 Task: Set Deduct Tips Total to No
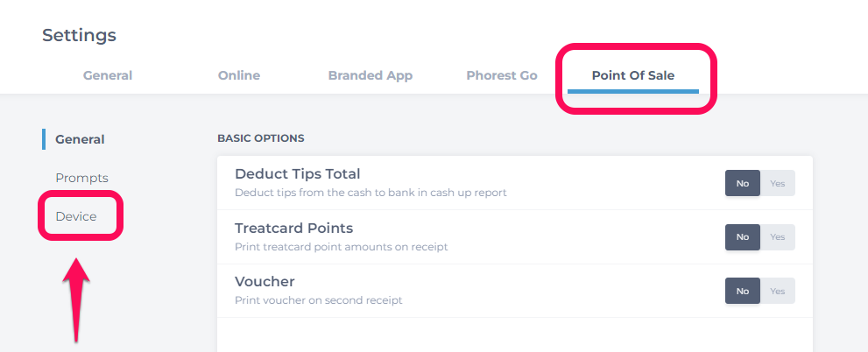pos(743,183)
